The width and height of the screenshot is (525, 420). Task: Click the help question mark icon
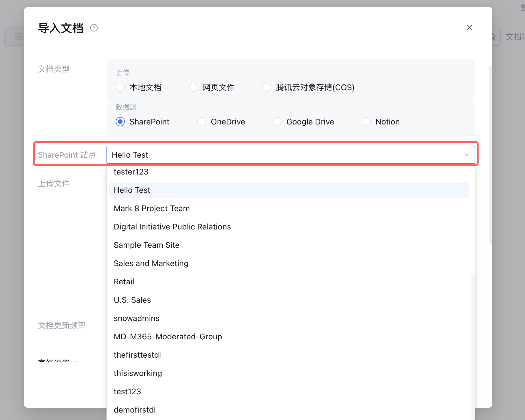[94, 28]
